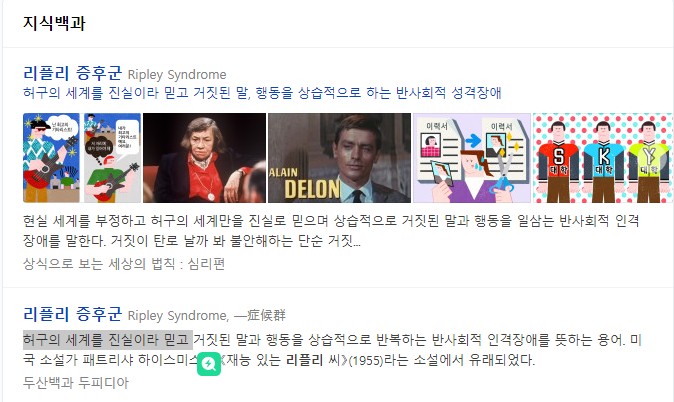Click the green floating search icon

(x=209, y=364)
